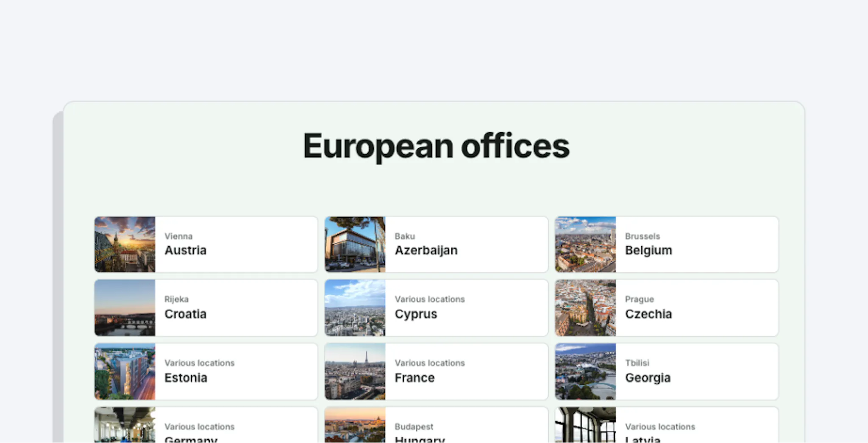Click the France Eiffel Tower thumbnail

tap(355, 371)
